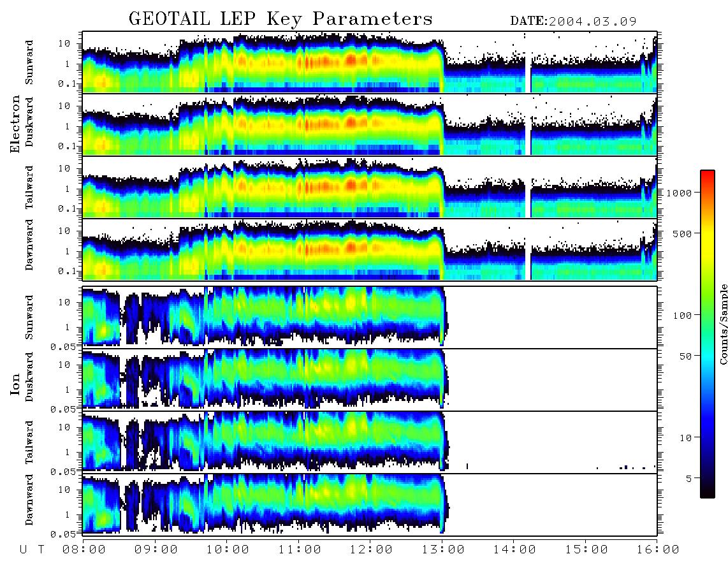The height and width of the screenshot is (561, 728).
Task: Click the Ion 'Duskward' panel label
Action: click(29, 377)
